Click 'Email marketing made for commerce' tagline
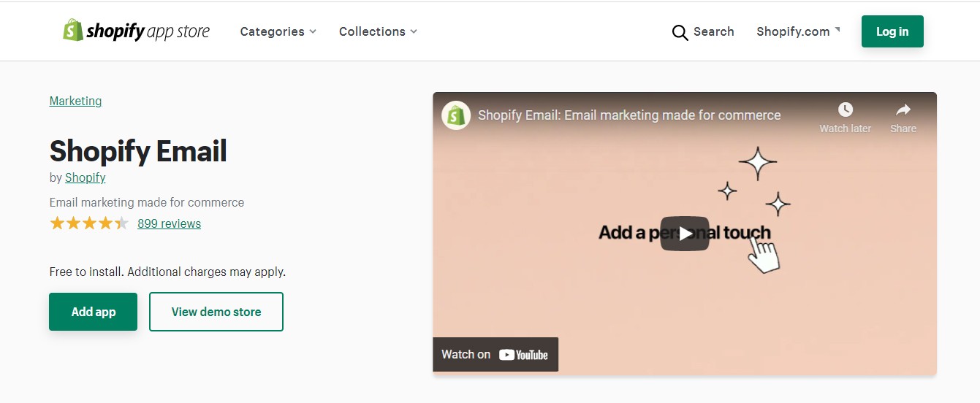 click(x=147, y=202)
